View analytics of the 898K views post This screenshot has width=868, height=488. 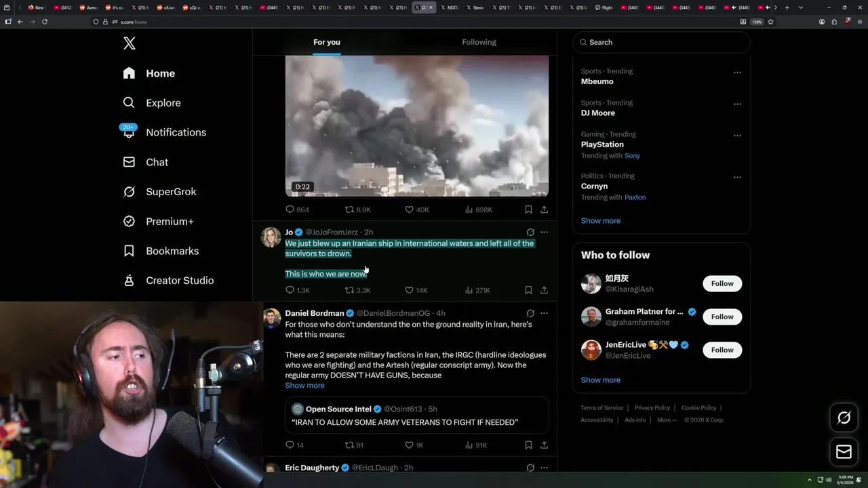pyautogui.click(x=478, y=210)
